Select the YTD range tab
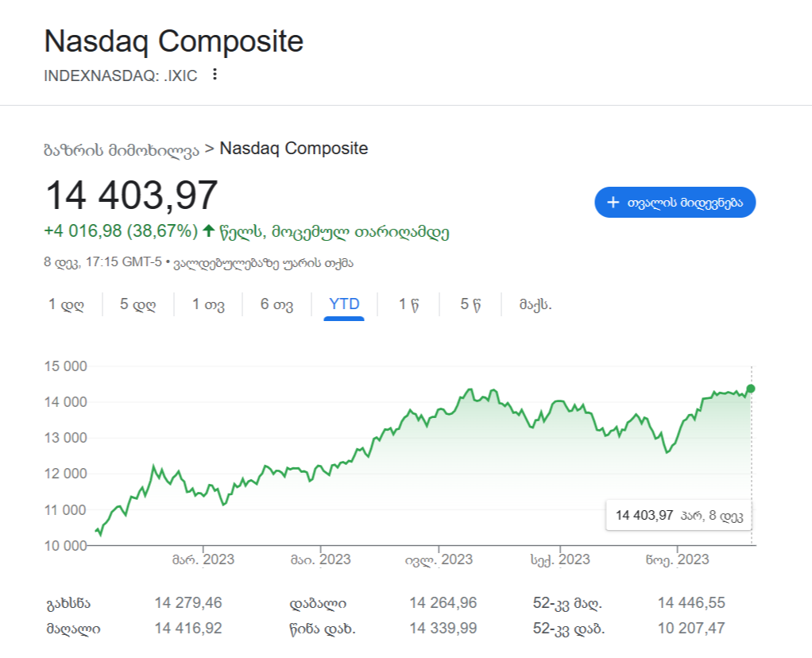This screenshot has height=658, width=812. [x=344, y=304]
